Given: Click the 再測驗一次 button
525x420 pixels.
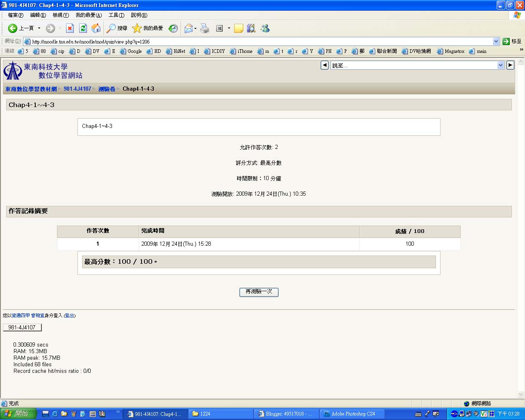Looking at the screenshot, I should (x=259, y=292).
